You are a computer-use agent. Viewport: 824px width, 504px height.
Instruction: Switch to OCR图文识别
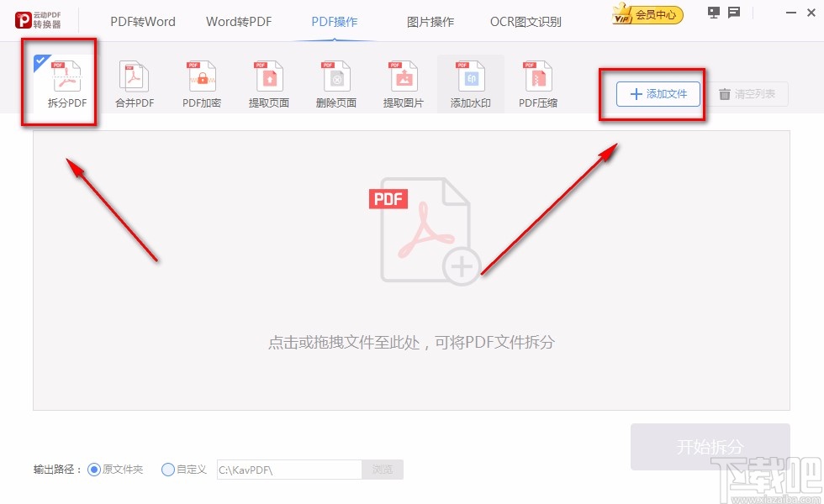[525, 22]
